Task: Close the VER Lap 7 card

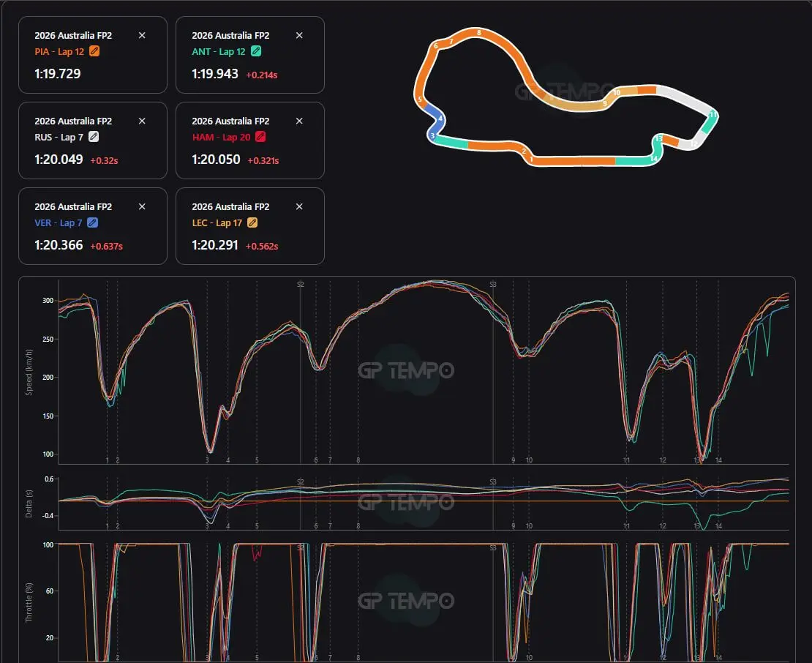Action: click(x=142, y=206)
